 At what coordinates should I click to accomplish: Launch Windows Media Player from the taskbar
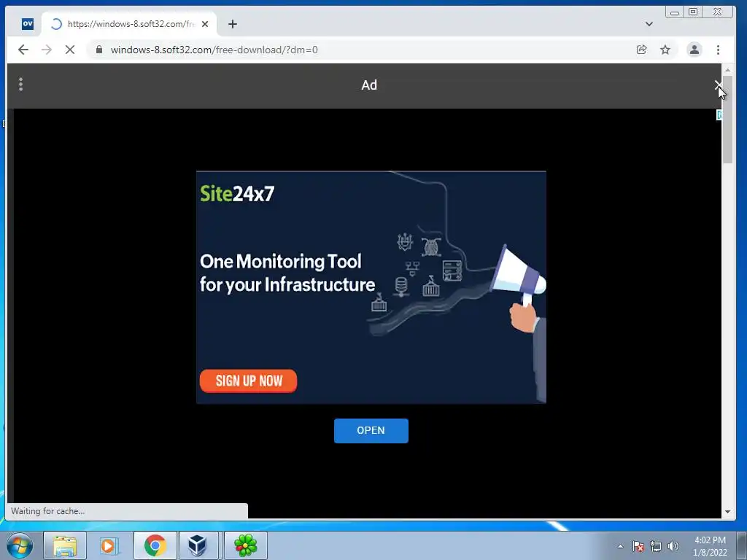click(109, 545)
